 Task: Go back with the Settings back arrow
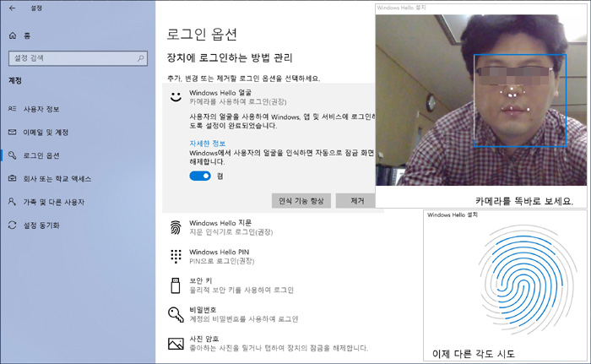pos(13,8)
